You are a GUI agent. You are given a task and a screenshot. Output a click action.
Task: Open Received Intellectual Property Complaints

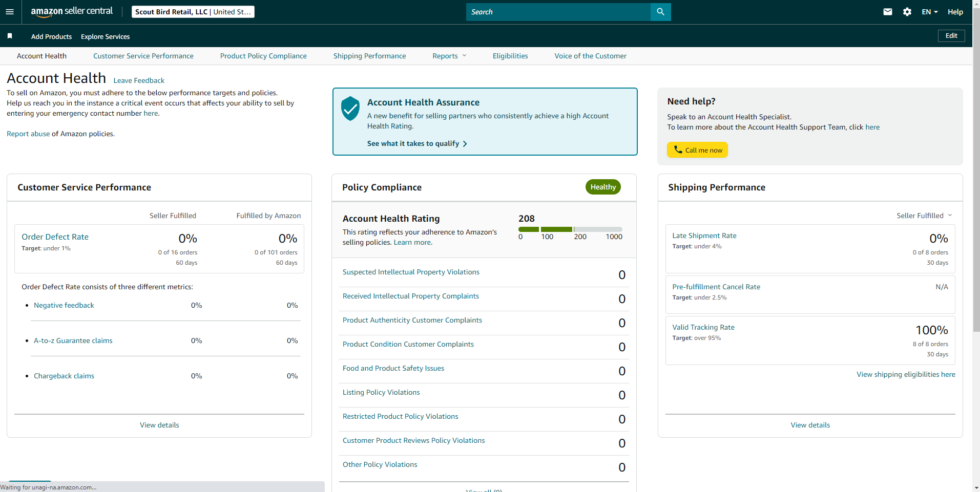click(x=411, y=296)
